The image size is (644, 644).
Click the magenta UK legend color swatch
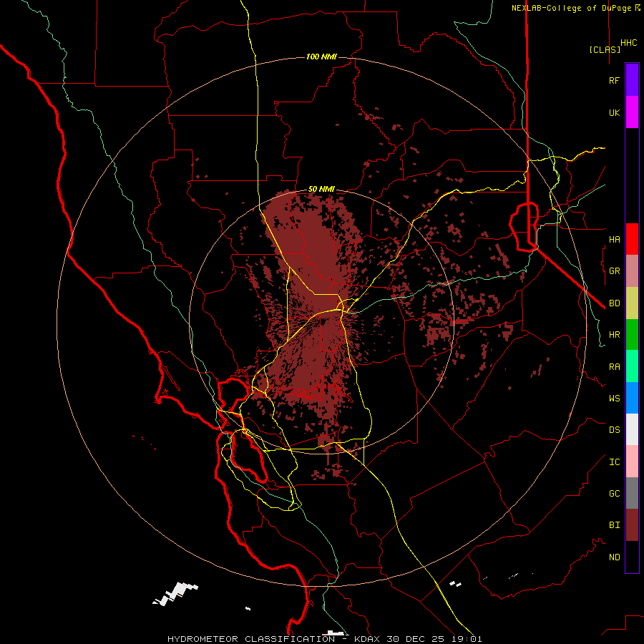point(632,112)
